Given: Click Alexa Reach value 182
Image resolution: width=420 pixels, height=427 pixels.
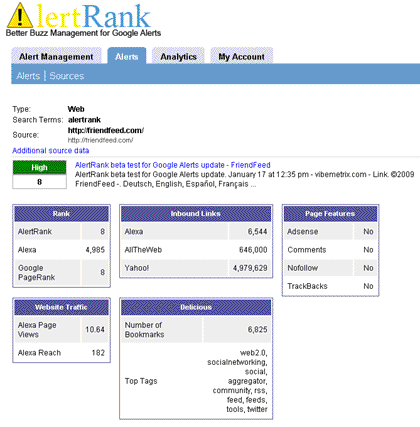Looking at the screenshot, I should [98, 353].
